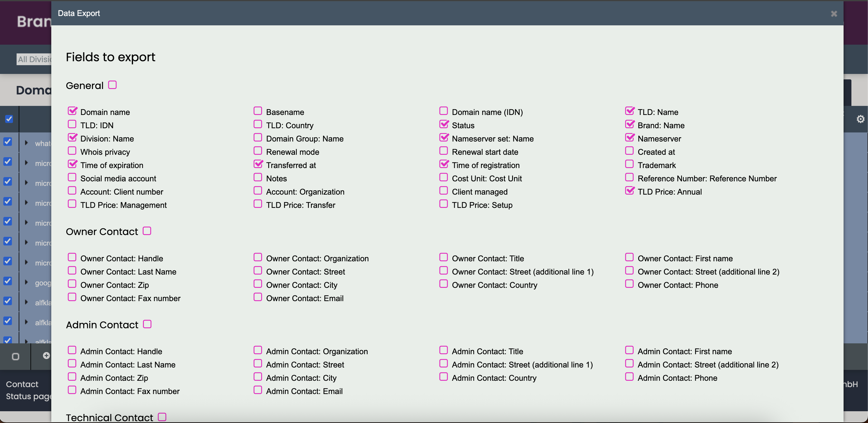
Task: Uncheck the Domain name field
Action: pyautogui.click(x=72, y=111)
